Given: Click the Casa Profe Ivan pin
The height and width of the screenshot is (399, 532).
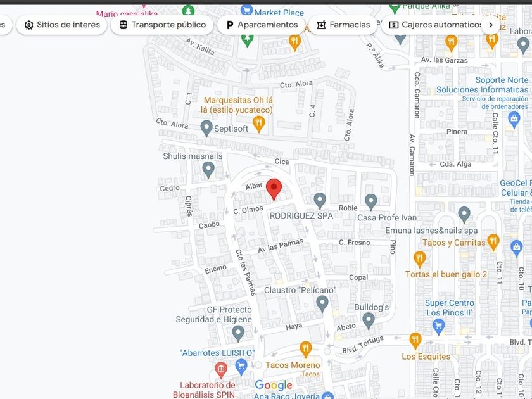Looking at the screenshot, I should pos(371,202).
